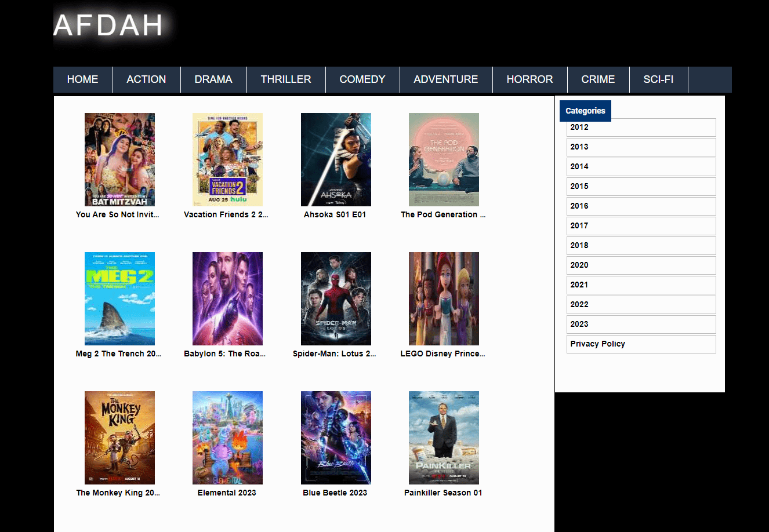Click the 'Ahsoka S01 E01' title link
This screenshot has height=532, width=769.
pyautogui.click(x=335, y=214)
